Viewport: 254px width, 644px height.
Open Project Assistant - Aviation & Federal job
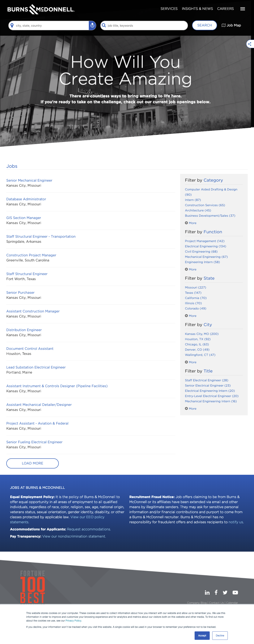point(38,424)
